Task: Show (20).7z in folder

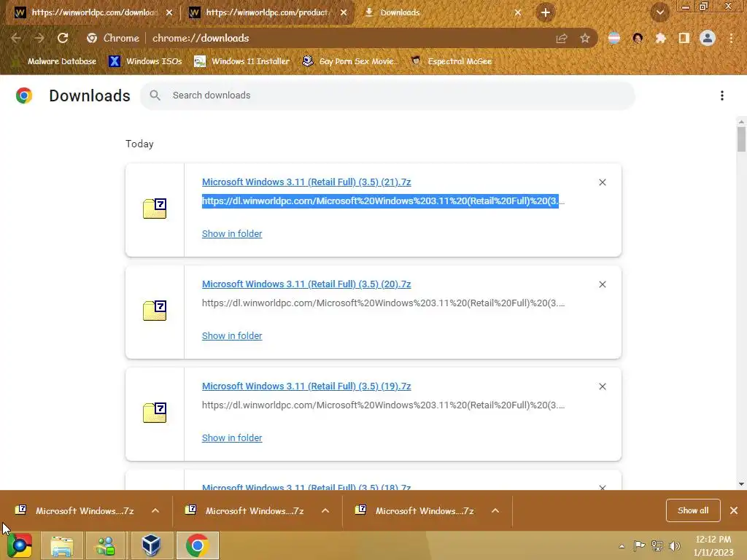Action: (232, 335)
